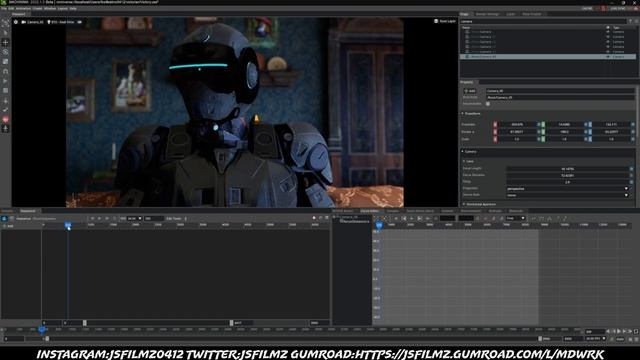
Task: Click the previous-key icon in Curve Editor toolbar
Action: [x=404, y=219]
